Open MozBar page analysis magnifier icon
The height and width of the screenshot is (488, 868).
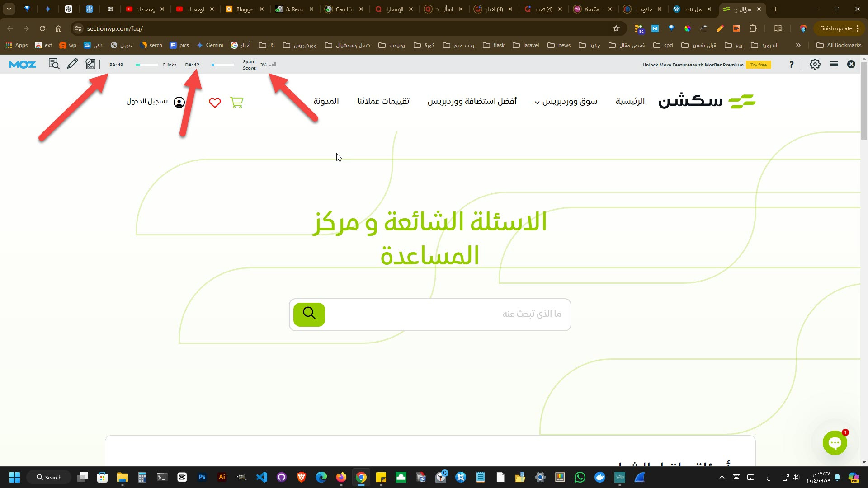(54, 64)
